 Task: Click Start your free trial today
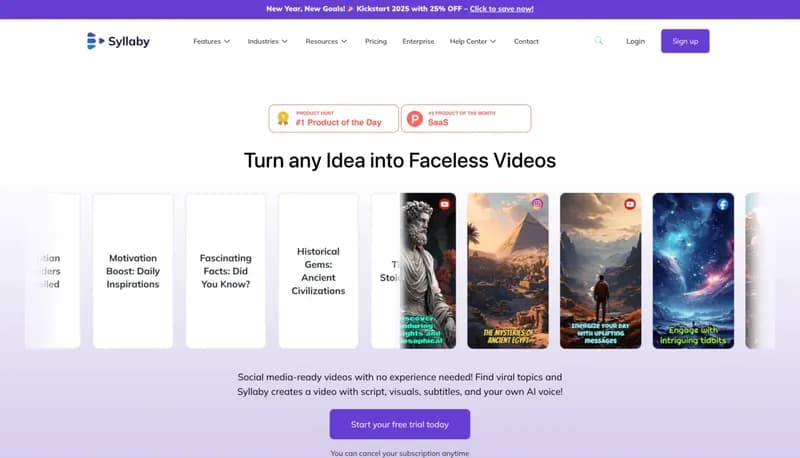[399, 424]
